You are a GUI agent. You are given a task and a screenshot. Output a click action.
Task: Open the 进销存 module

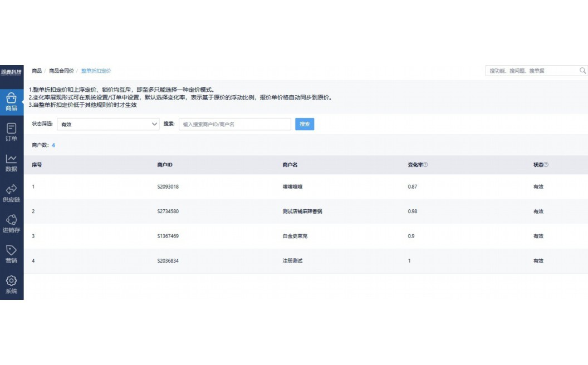point(11,223)
